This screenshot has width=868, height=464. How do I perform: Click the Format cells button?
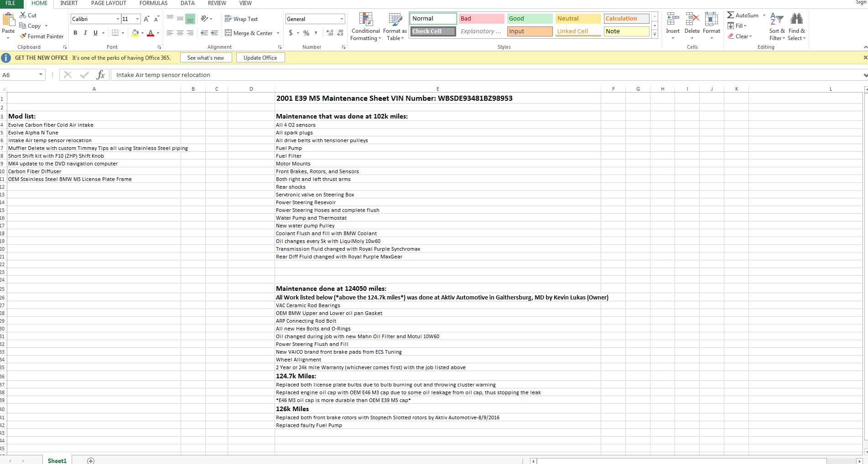pos(712,26)
